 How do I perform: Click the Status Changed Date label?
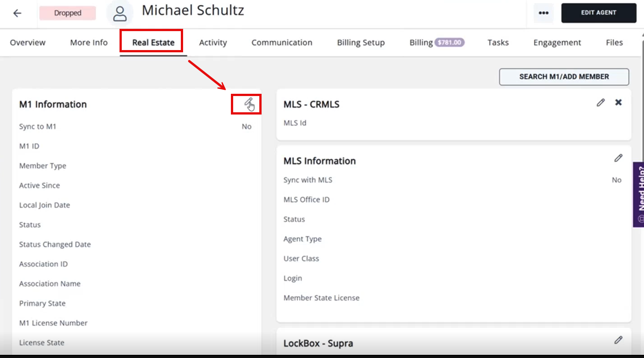(55, 244)
